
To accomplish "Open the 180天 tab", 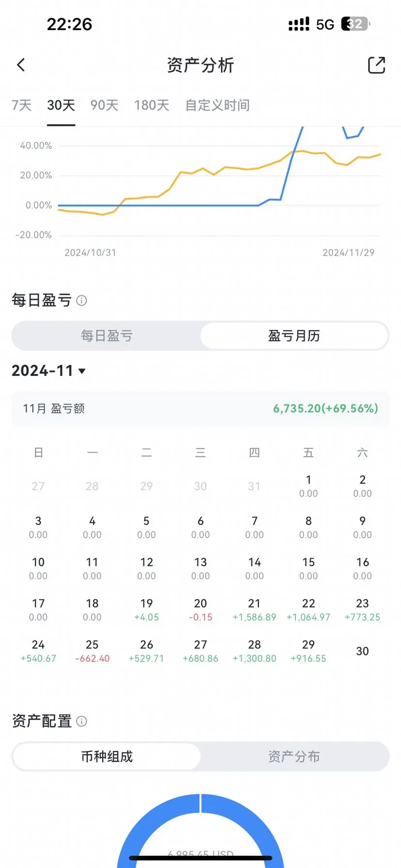I will tap(152, 105).
